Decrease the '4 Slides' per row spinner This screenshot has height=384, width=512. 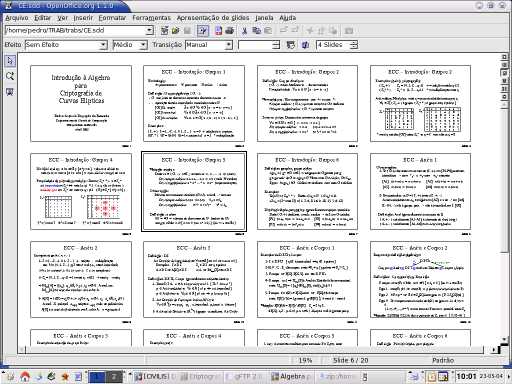(x=354, y=47)
